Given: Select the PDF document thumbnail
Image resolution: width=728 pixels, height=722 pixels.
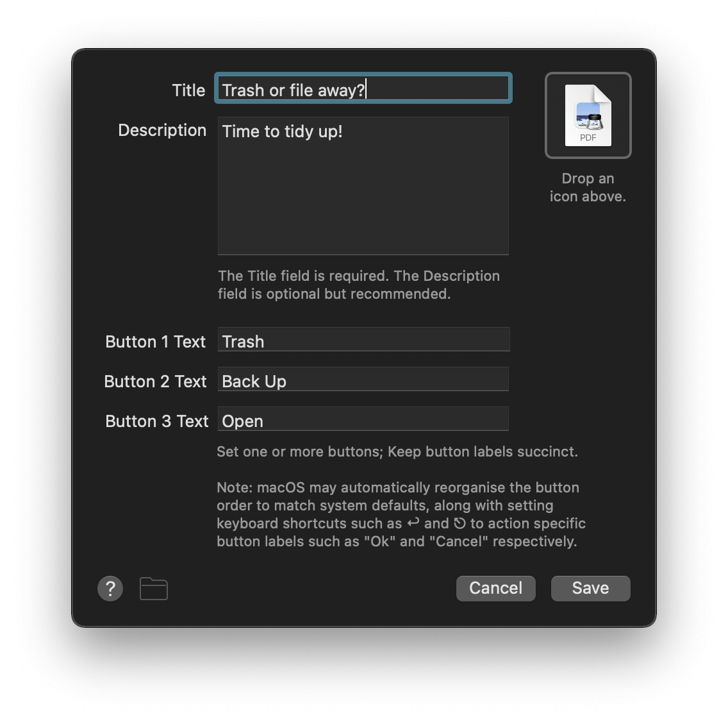Looking at the screenshot, I should pyautogui.click(x=588, y=114).
